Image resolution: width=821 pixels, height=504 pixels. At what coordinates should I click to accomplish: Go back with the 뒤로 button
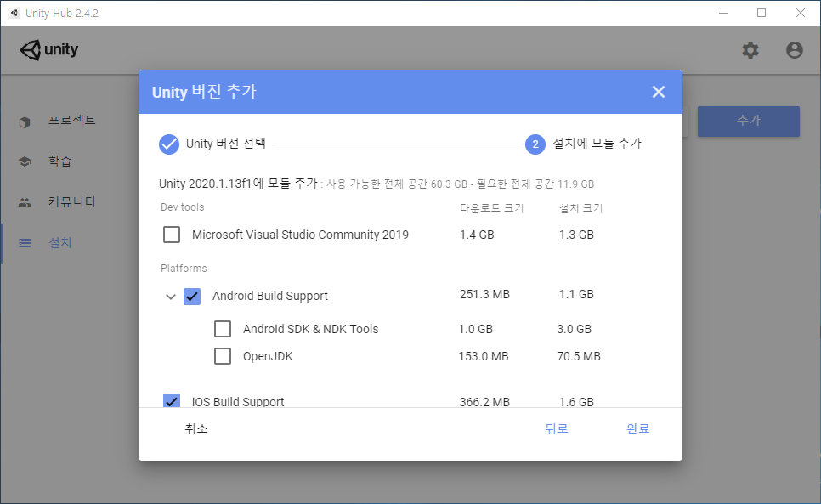coord(556,428)
